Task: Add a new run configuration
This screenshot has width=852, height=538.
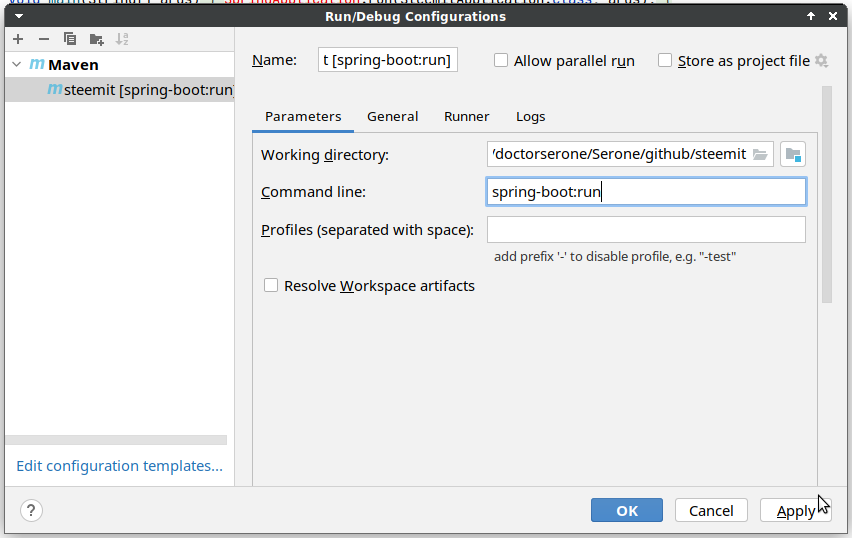Action: [x=18, y=39]
